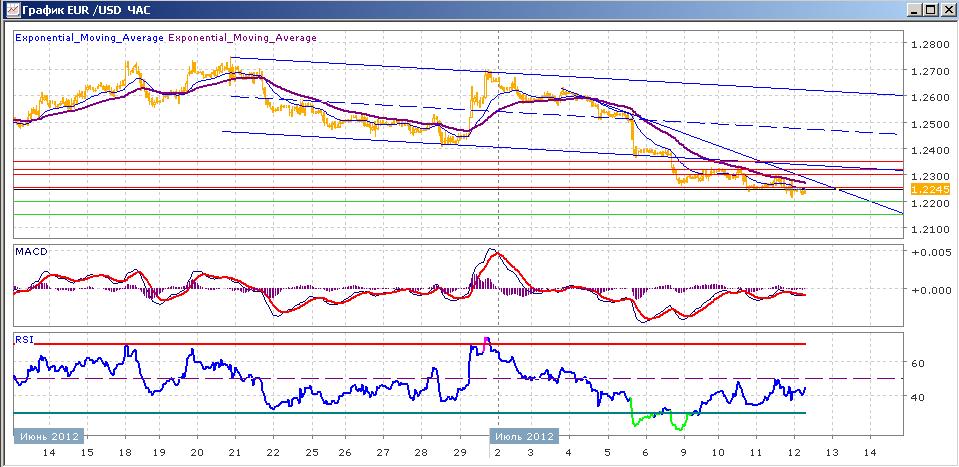Viewport: 959px width, 467px height.
Task: Click the current price tag 1.2245
Action: [x=930, y=189]
